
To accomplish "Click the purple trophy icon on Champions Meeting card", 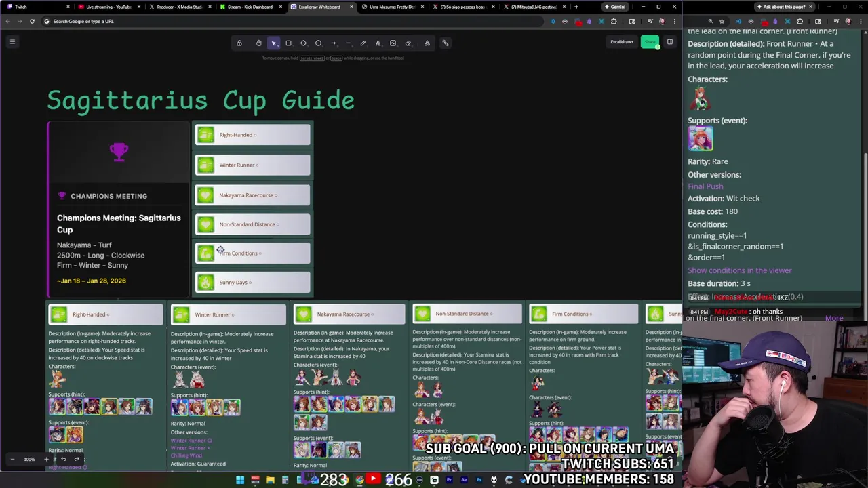I will click(x=119, y=151).
